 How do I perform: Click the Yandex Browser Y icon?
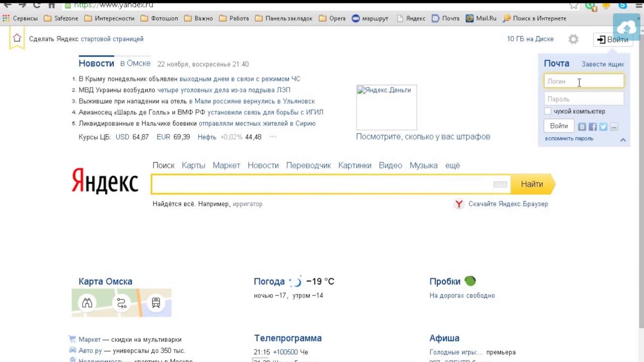[459, 204]
